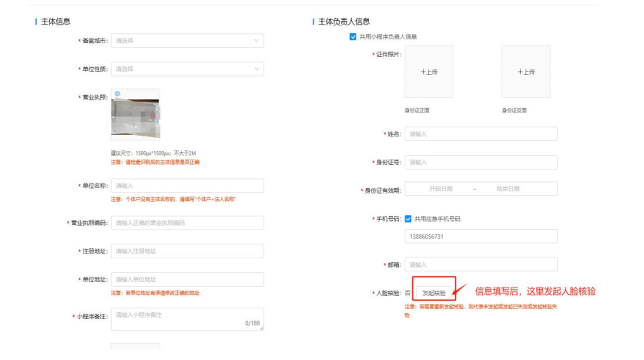The image size is (644, 360).
Task: Click the phone number field showing 13886056731
Action: click(481, 237)
